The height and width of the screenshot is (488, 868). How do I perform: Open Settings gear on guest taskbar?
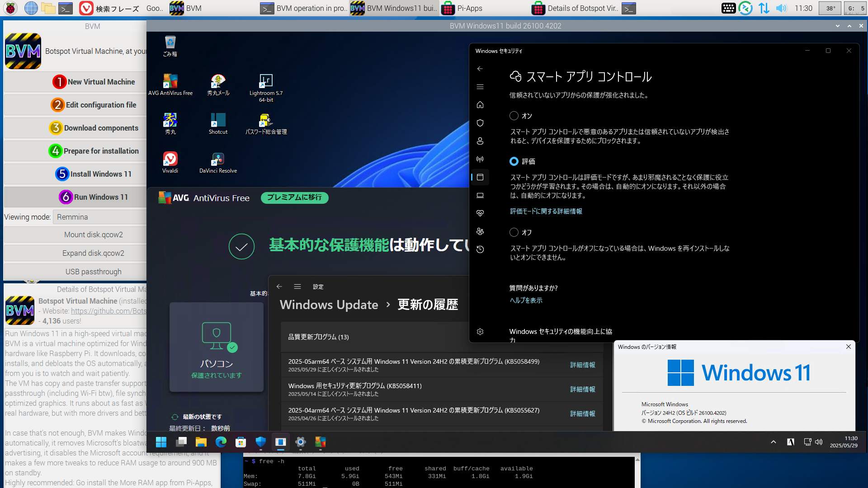click(300, 442)
